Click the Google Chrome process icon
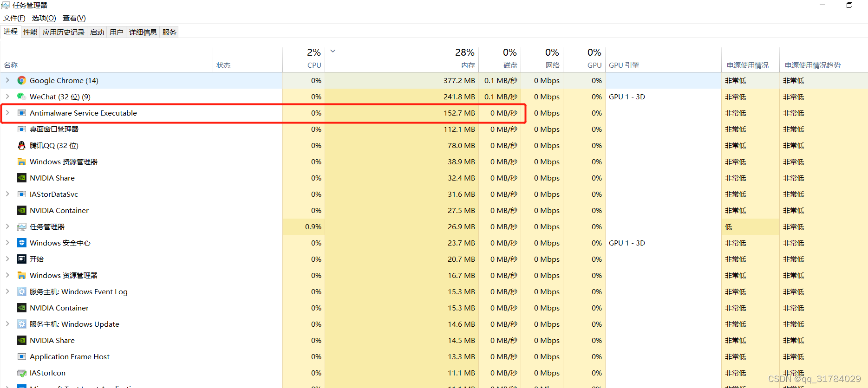The image size is (868, 388). click(22, 80)
